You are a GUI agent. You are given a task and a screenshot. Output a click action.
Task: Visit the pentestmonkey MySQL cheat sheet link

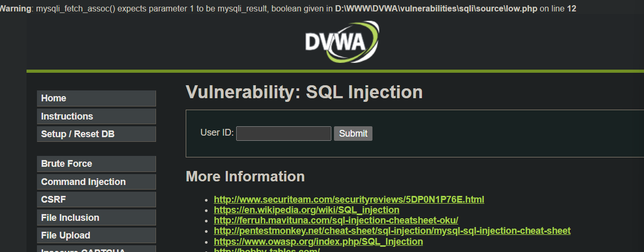click(392, 231)
